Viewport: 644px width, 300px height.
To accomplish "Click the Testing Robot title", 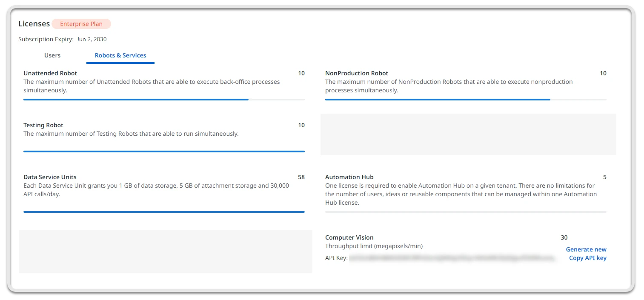I will [43, 125].
